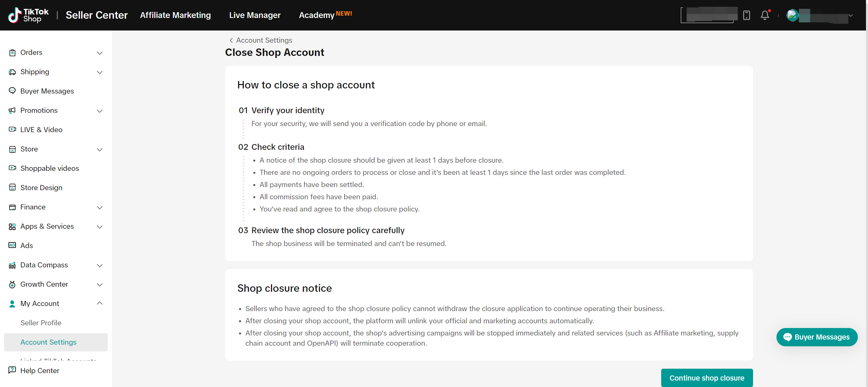
Task: Click the LIVE & Video sidebar icon
Action: click(12, 129)
